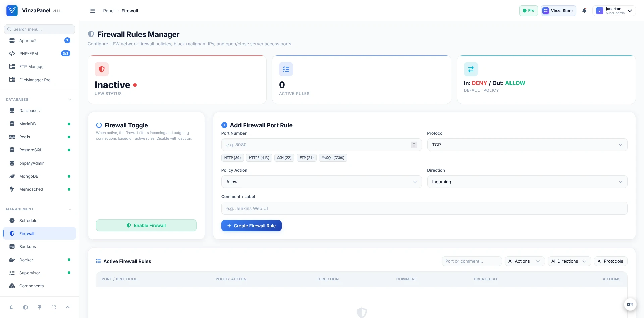Click the Enable Firewall button
Image resolution: width=644 pixels, height=318 pixels.
click(x=146, y=225)
